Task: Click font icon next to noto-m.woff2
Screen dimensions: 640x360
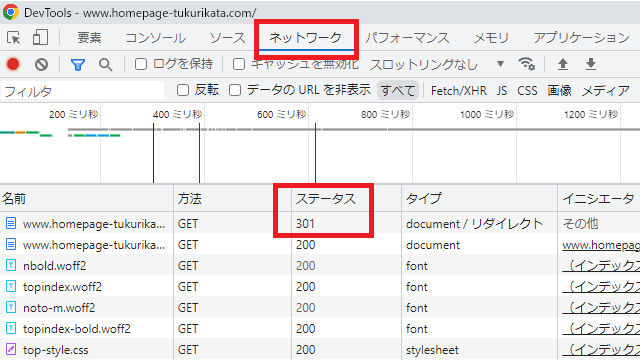Action: pyautogui.click(x=11, y=307)
